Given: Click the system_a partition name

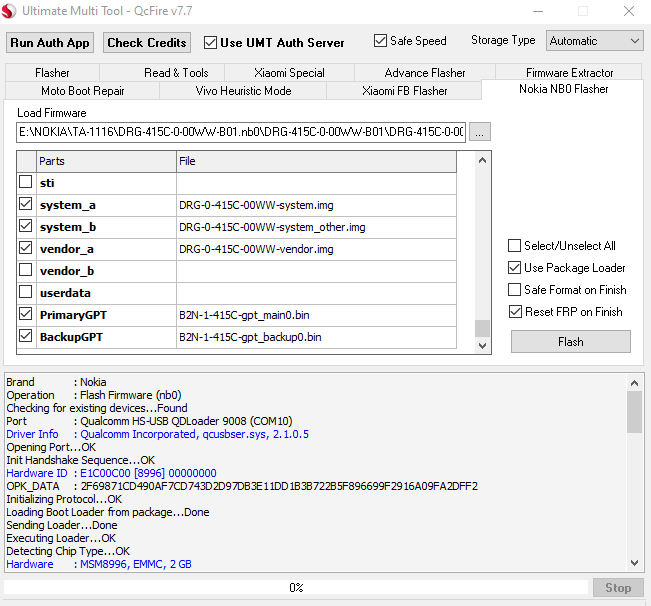Looking at the screenshot, I should coord(68,205).
